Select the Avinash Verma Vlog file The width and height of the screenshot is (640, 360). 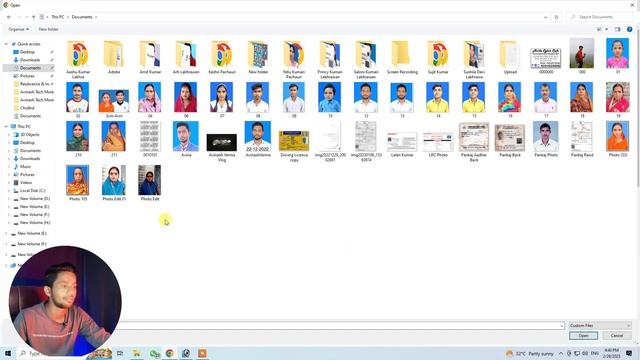point(222,147)
